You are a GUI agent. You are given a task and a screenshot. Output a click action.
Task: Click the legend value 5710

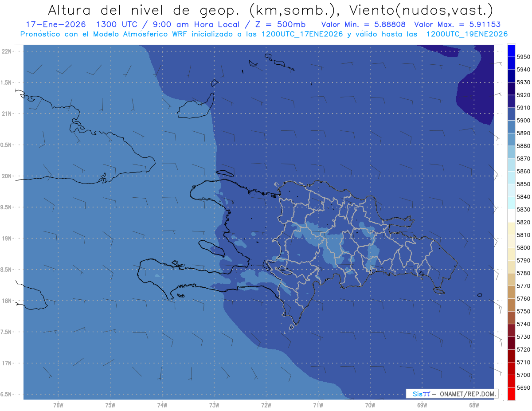point(523,362)
